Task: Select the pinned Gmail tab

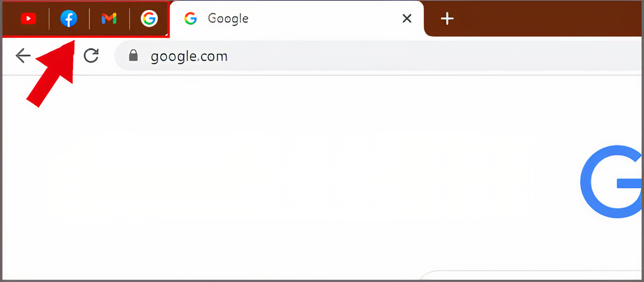Action: pyautogui.click(x=109, y=19)
